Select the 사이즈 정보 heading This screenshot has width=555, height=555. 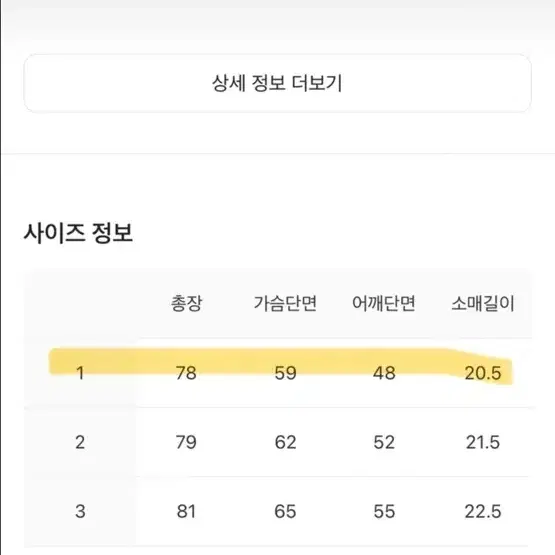(78, 233)
